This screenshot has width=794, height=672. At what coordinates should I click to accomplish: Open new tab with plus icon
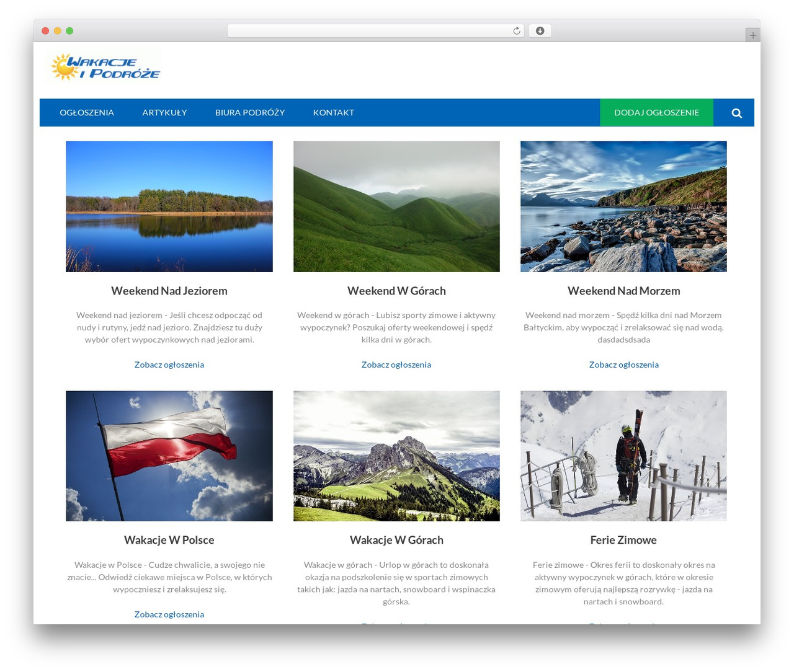click(x=752, y=35)
